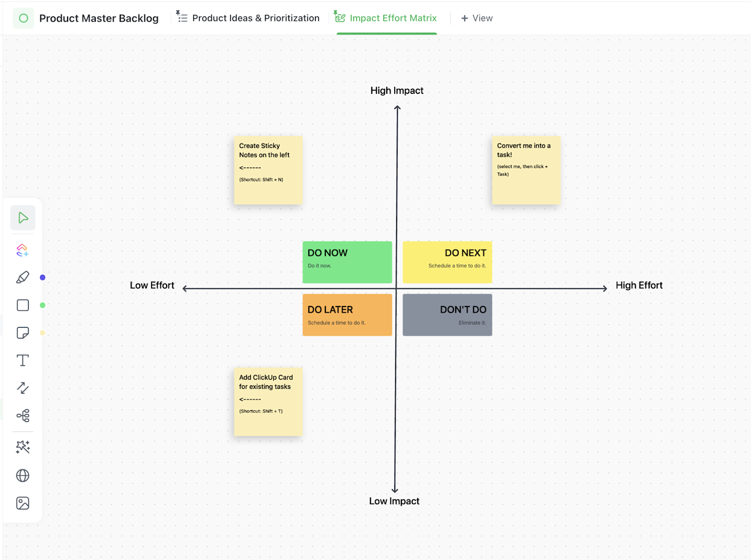This screenshot has width=751, height=560.
Task: Click the green DO NOW card
Action: pos(347,261)
